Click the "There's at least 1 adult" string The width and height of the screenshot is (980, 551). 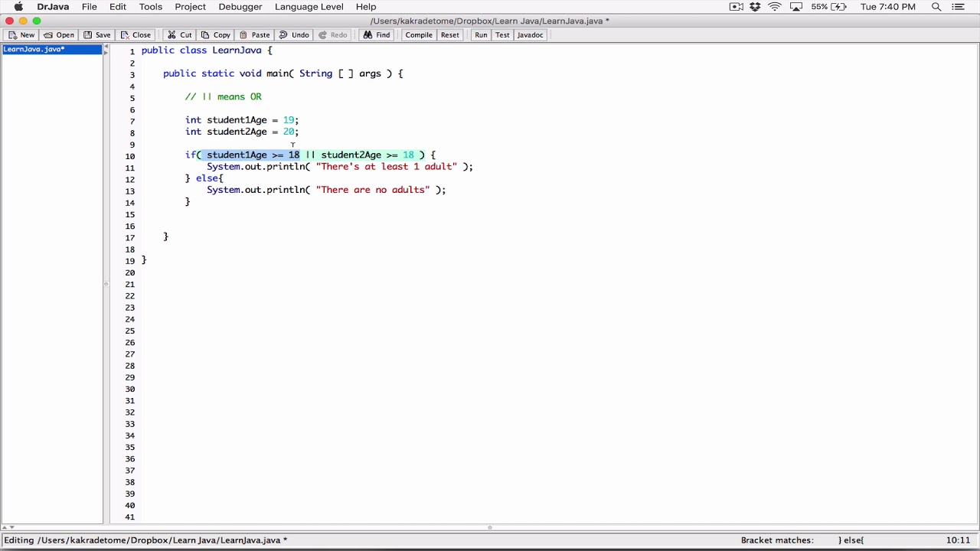[386, 167]
